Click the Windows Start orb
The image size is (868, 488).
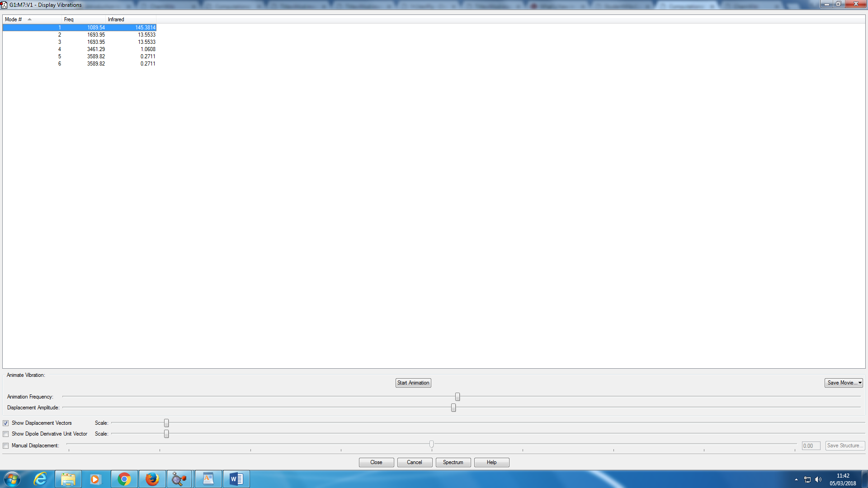point(12,479)
